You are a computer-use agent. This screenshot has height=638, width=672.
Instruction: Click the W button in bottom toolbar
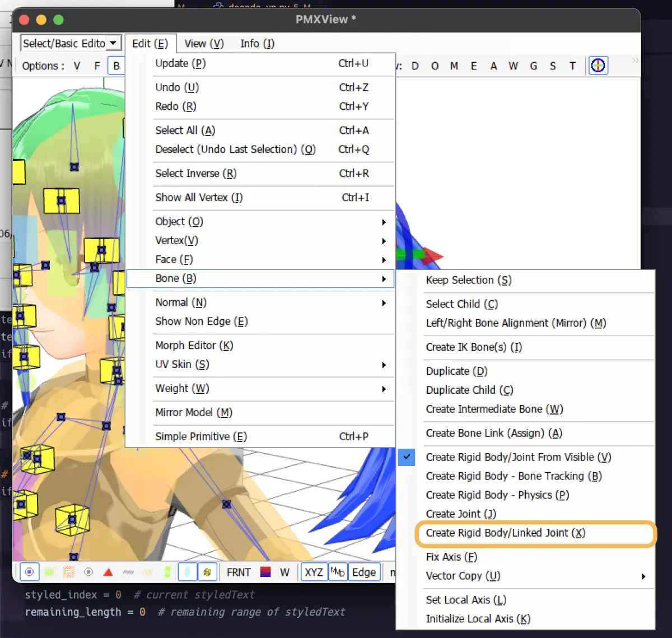285,572
